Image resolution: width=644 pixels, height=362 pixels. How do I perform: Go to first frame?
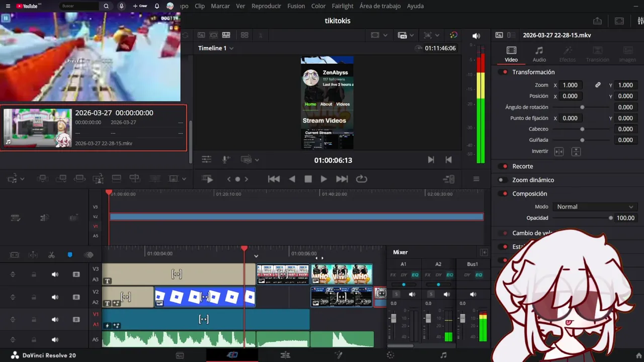274,179
